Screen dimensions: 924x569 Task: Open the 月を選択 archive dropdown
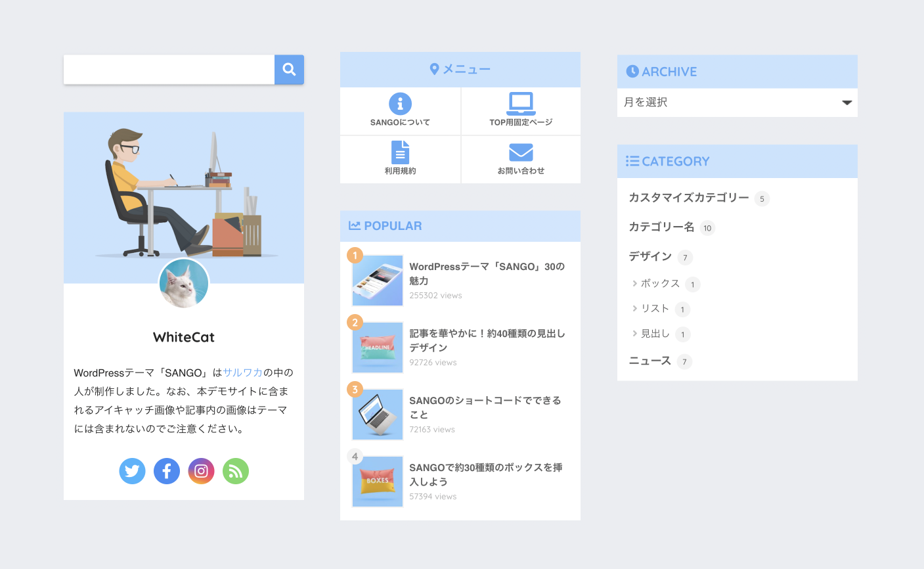pos(737,102)
